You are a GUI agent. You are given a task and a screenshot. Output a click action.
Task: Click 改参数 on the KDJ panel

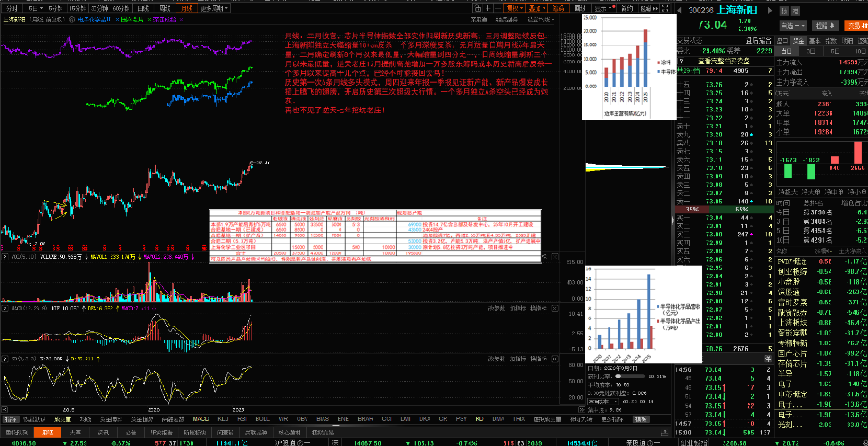point(496,359)
